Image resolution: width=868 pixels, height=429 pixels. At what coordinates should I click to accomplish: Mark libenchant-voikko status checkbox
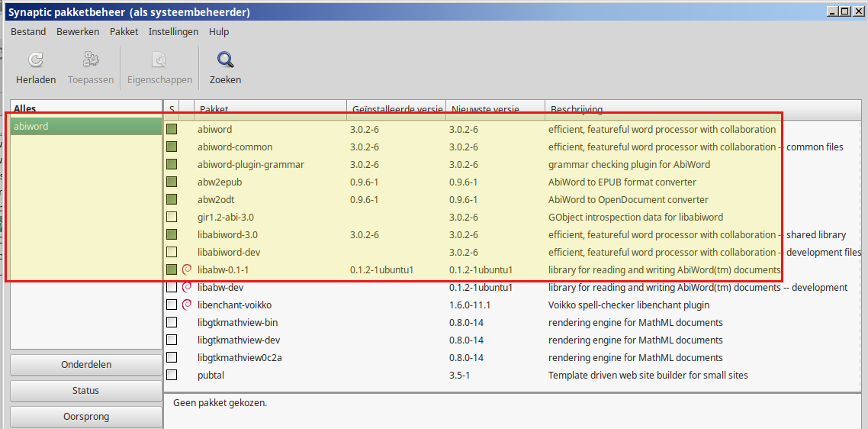[x=172, y=305]
